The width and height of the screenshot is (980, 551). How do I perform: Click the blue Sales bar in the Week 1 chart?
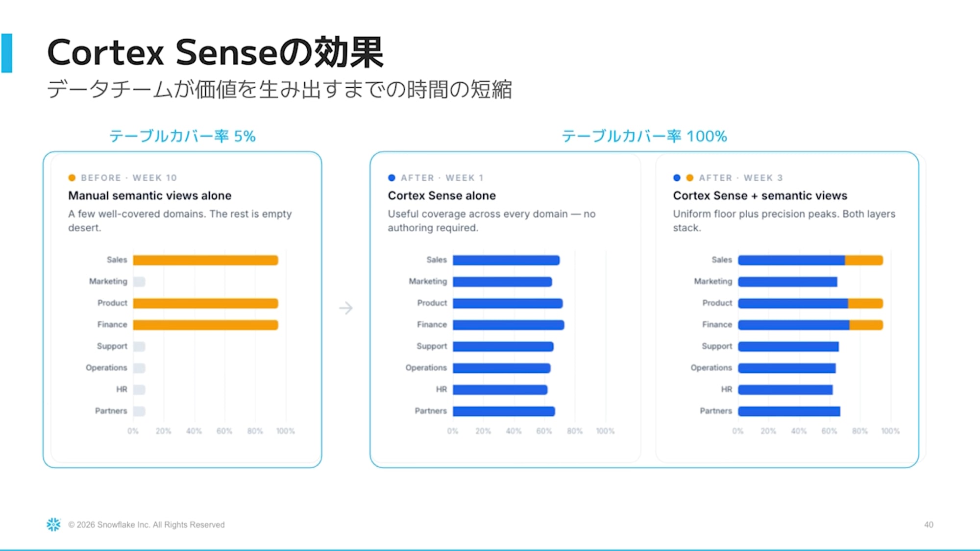coord(506,260)
